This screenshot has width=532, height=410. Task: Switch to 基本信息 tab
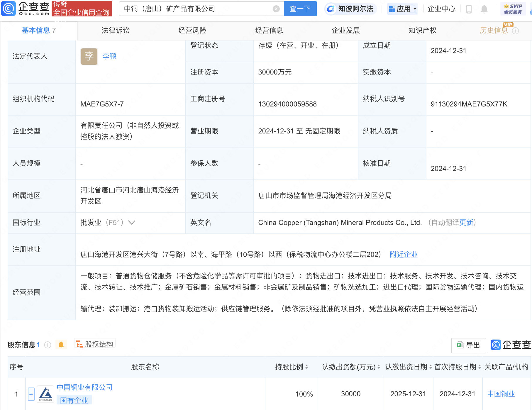[39, 31]
